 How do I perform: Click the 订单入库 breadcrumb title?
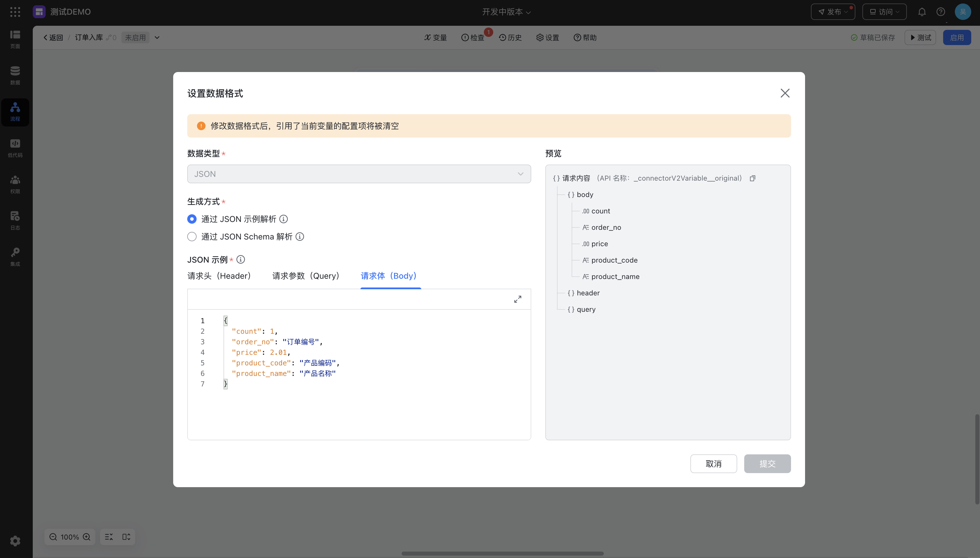pyautogui.click(x=89, y=37)
